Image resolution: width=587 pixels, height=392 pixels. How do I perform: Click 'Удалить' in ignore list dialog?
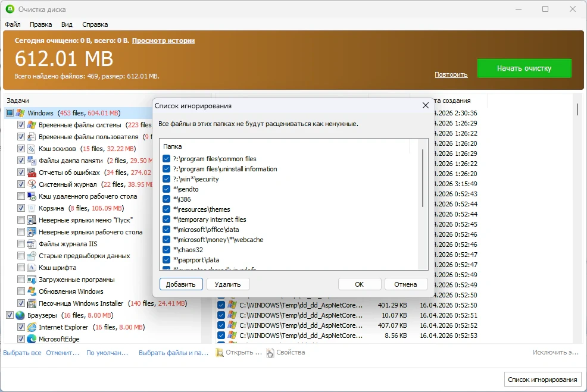pyautogui.click(x=227, y=284)
